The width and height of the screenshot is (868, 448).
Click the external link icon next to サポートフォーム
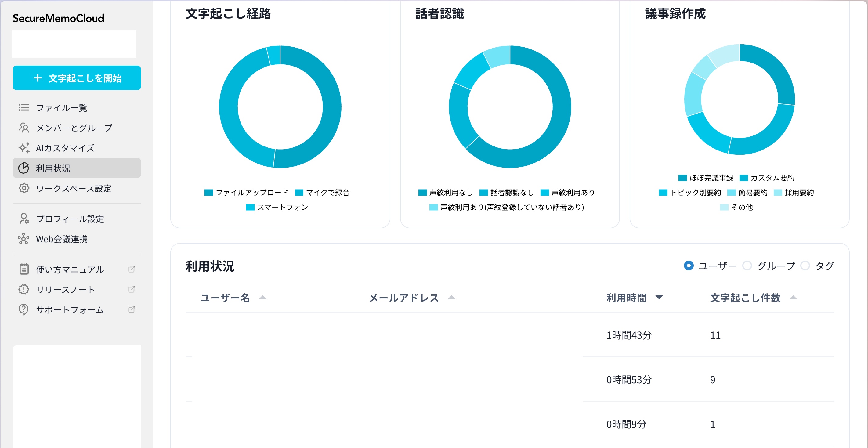click(132, 309)
